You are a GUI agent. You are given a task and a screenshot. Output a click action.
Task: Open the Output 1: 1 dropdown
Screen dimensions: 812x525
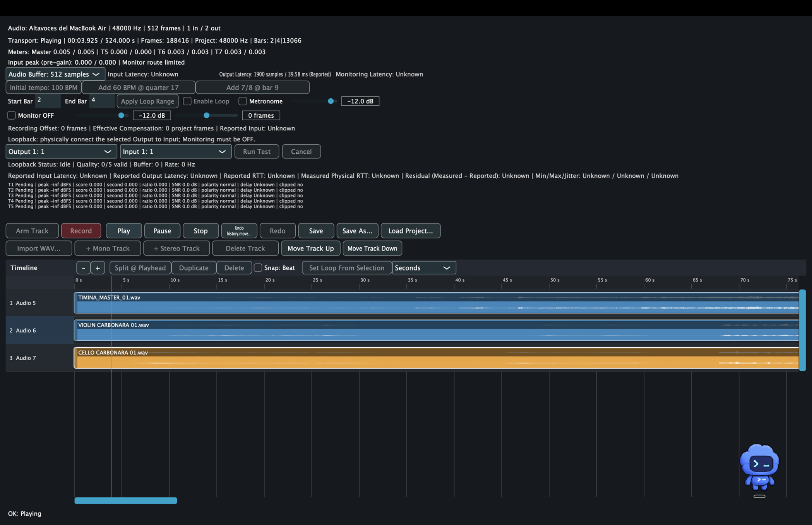click(x=61, y=151)
